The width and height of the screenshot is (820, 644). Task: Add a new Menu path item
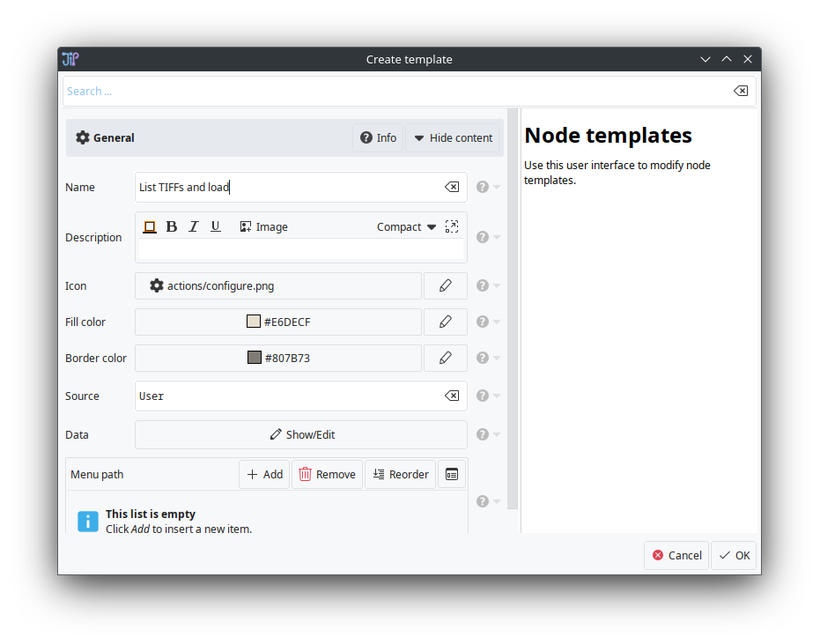click(264, 475)
